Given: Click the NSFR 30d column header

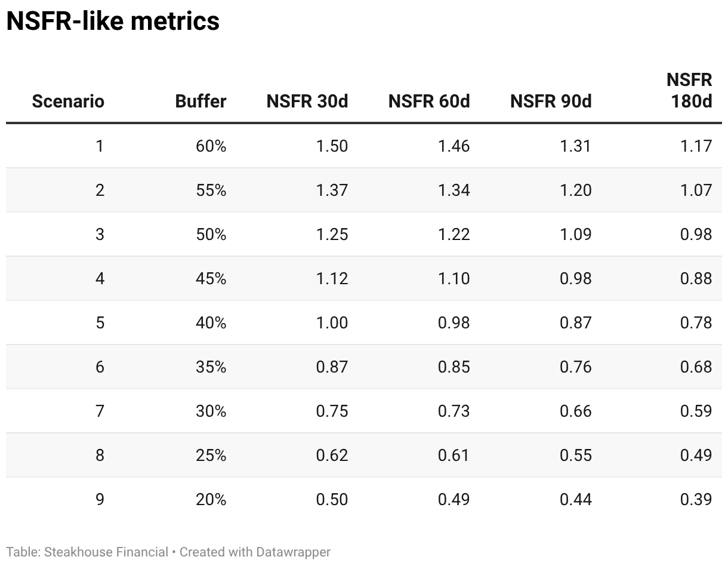Looking at the screenshot, I should coord(307,101).
